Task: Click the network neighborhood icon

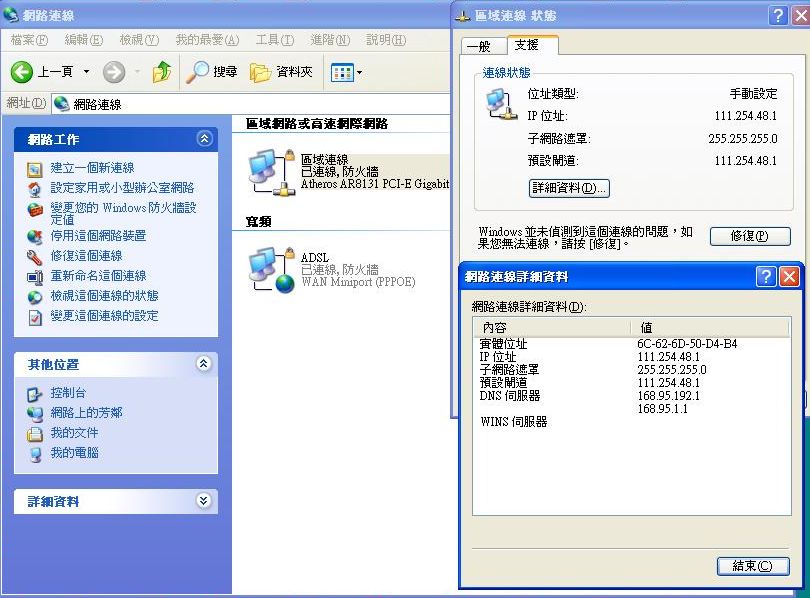Action: [35, 414]
